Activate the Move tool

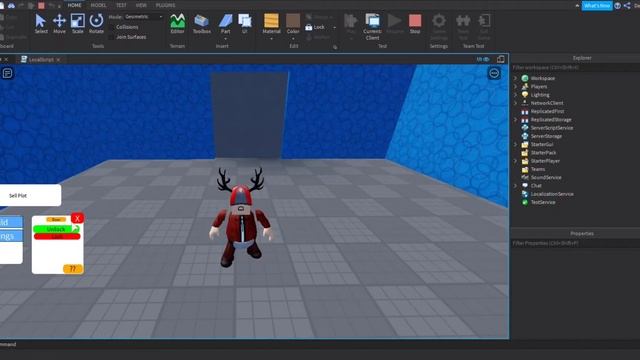pyautogui.click(x=59, y=24)
